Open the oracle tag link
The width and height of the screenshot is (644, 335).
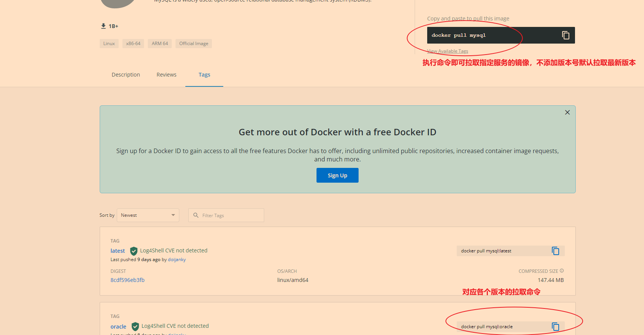click(x=118, y=327)
